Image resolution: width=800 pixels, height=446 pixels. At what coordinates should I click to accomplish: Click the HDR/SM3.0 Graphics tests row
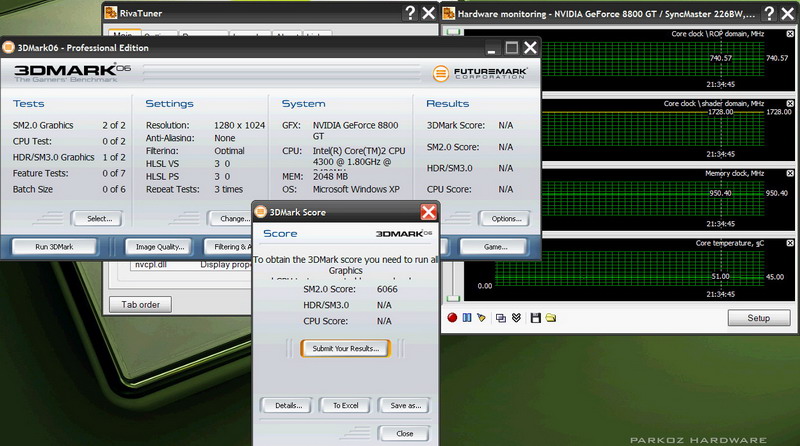click(x=69, y=157)
